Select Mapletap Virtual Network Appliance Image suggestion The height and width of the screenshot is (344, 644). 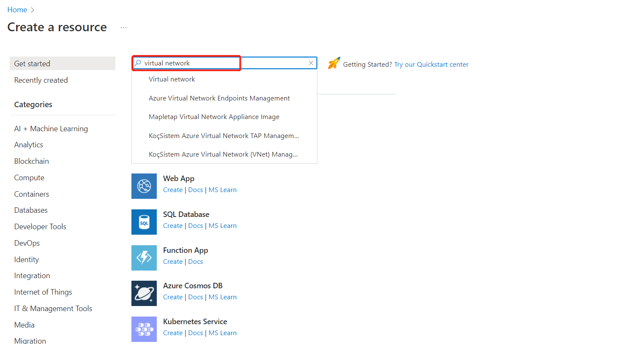pos(224,117)
